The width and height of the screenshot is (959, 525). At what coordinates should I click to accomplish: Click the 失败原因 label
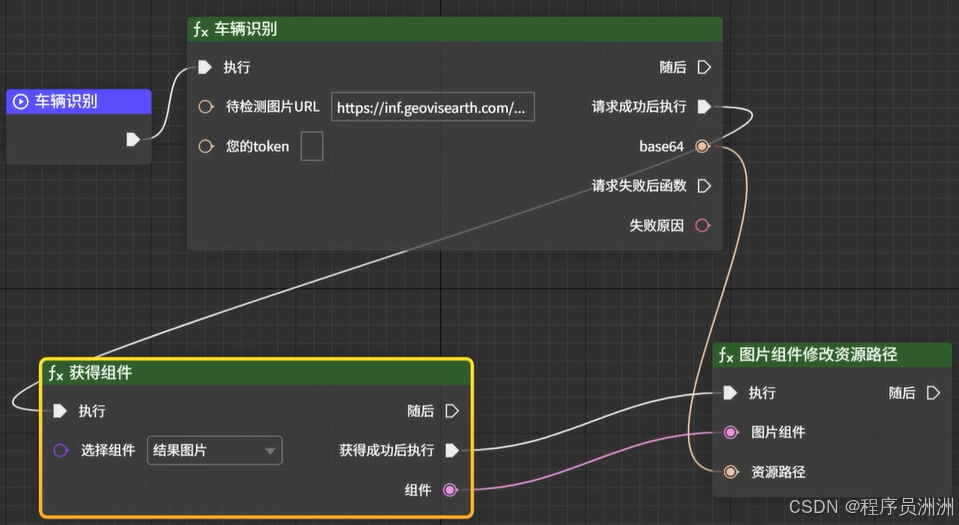656,225
